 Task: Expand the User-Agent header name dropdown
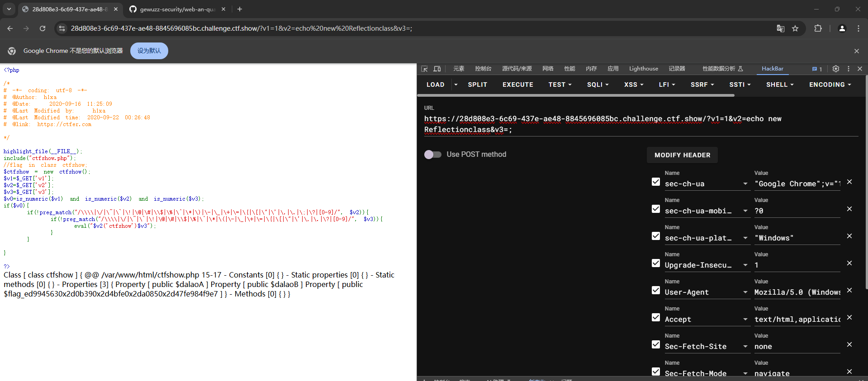pos(745,292)
